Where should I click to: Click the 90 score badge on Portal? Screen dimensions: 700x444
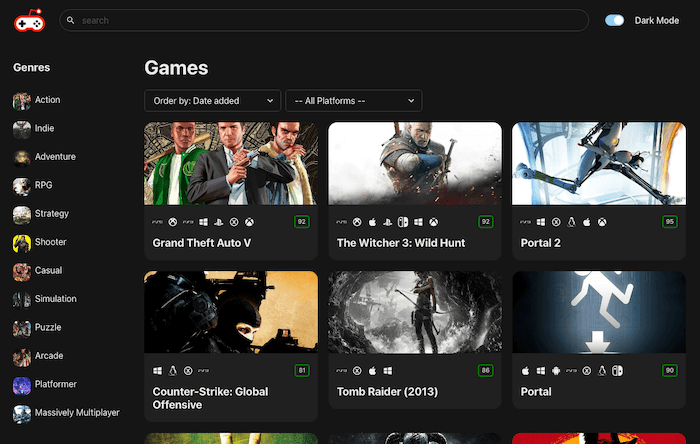tap(670, 370)
